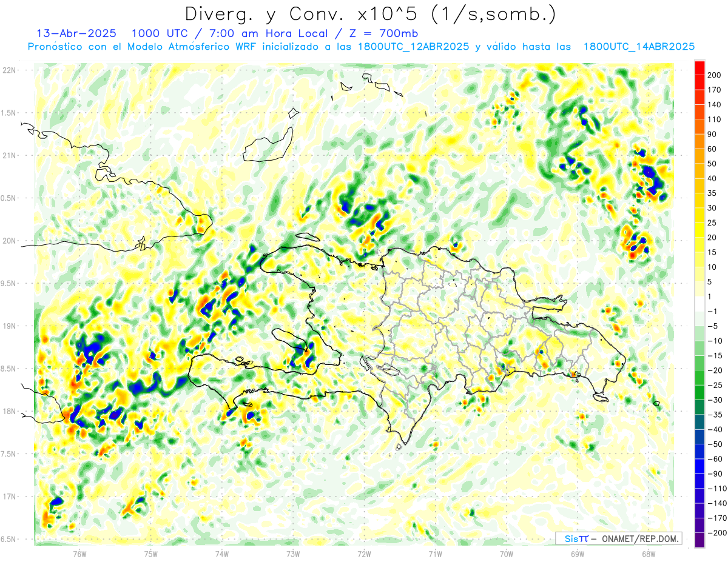The image size is (728, 562).
Task: Click the 20N latitude label
Action: click(x=9, y=241)
